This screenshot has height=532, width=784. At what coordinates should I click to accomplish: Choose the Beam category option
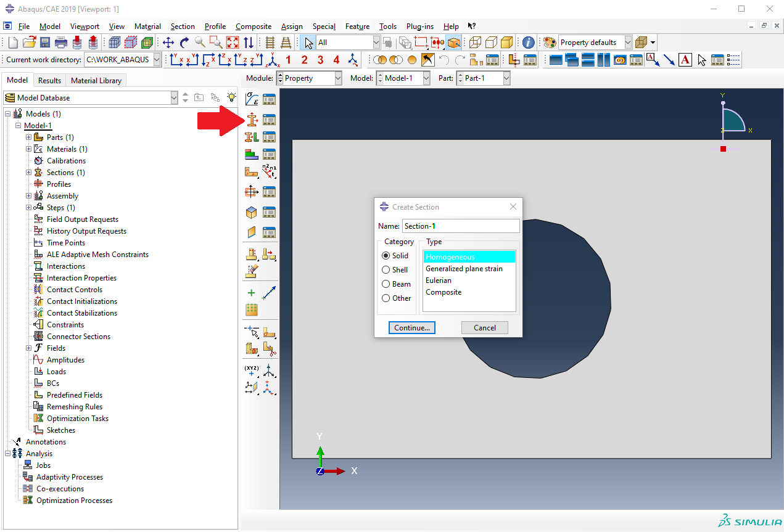pyautogui.click(x=386, y=284)
